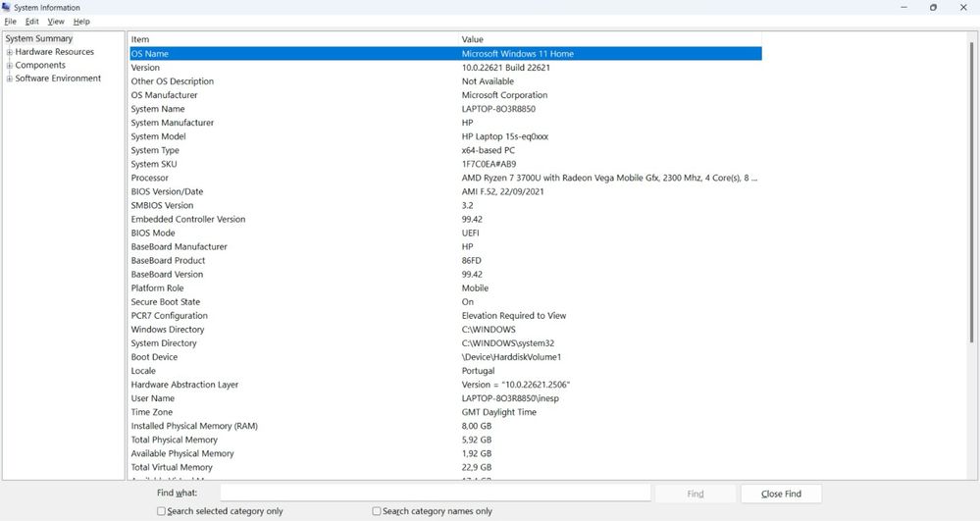Restore down the System Information window
Screen dimensions: 980x521
(x=933, y=8)
